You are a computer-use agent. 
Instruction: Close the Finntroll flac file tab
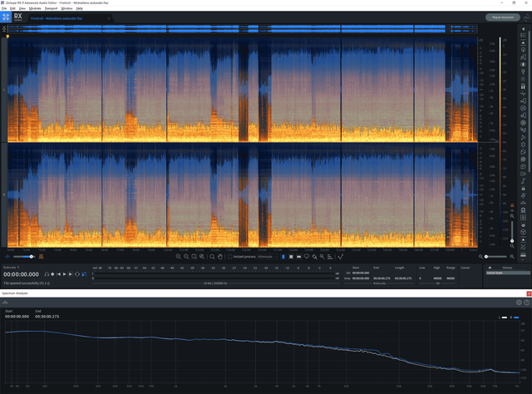coord(109,18)
